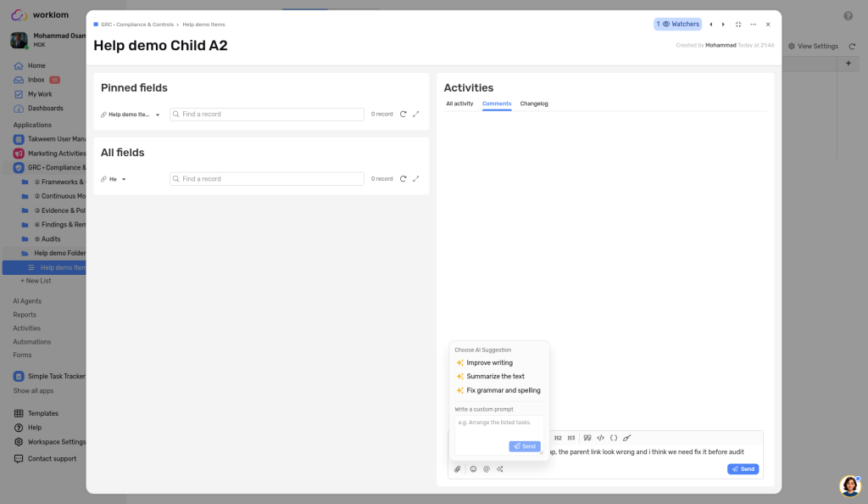Switch to the Changelog tab
Screen dimensions: 868x504
coord(534,104)
